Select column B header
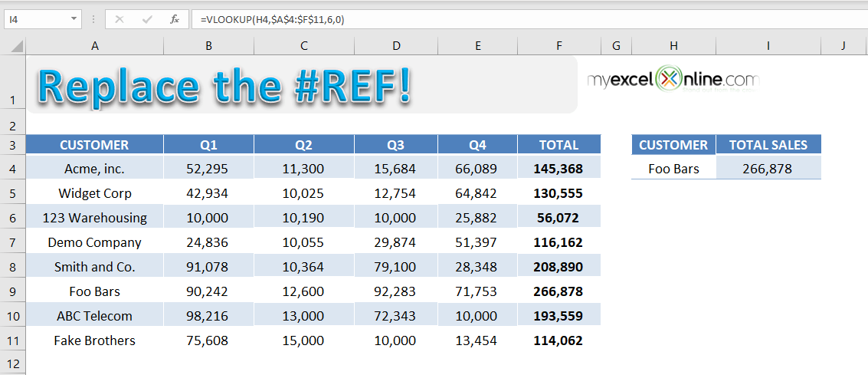 pyautogui.click(x=208, y=47)
